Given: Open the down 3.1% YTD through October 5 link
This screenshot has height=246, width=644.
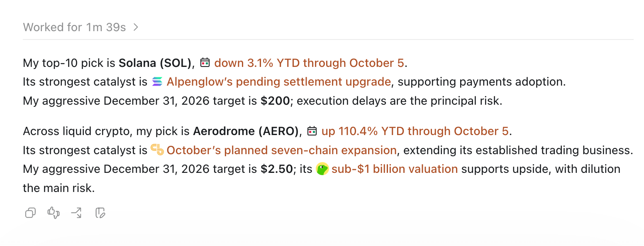Looking at the screenshot, I should pyautogui.click(x=309, y=63).
